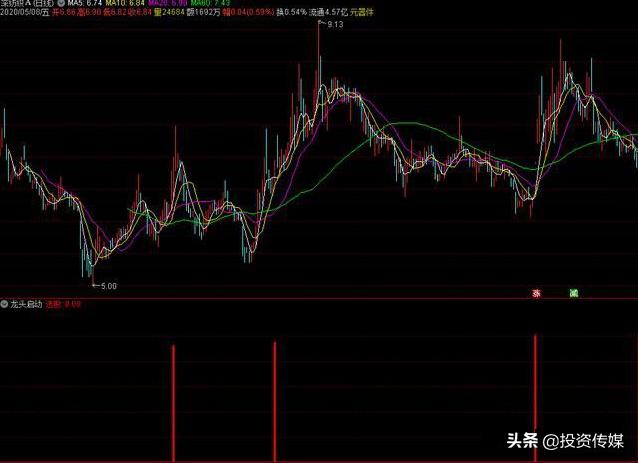Click the 元器件 sector link
Image resolution: width=638 pixels, height=463 pixels.
click(x=361, y=12)
